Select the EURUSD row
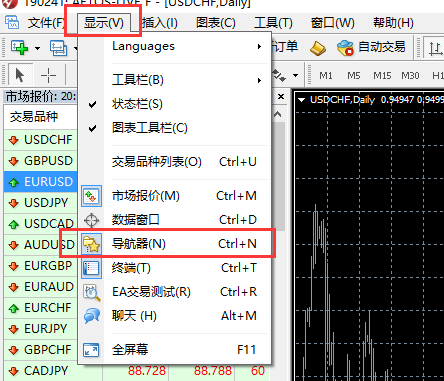This screenshot has height=381, width=444. coord(41,182)
